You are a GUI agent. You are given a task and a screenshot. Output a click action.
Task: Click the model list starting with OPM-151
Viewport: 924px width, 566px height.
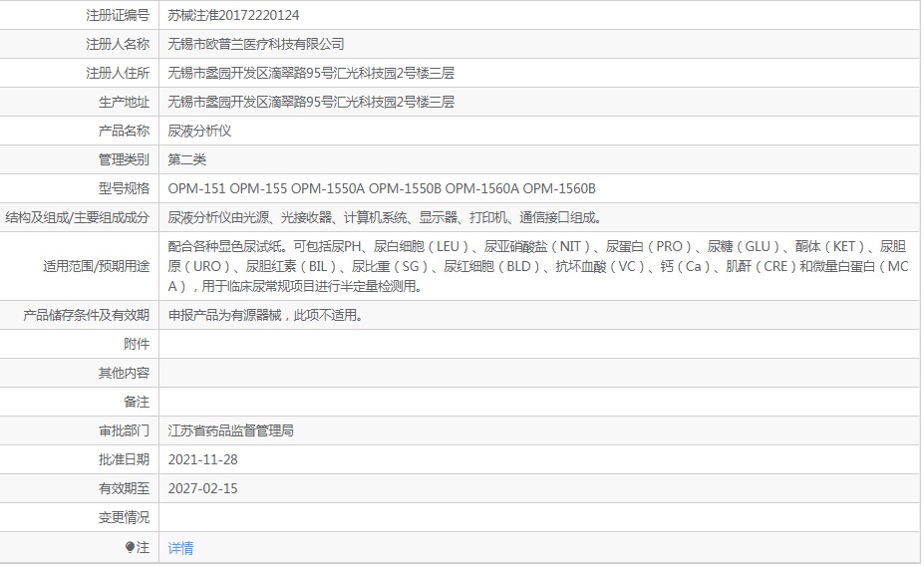(x=382, y=188)
